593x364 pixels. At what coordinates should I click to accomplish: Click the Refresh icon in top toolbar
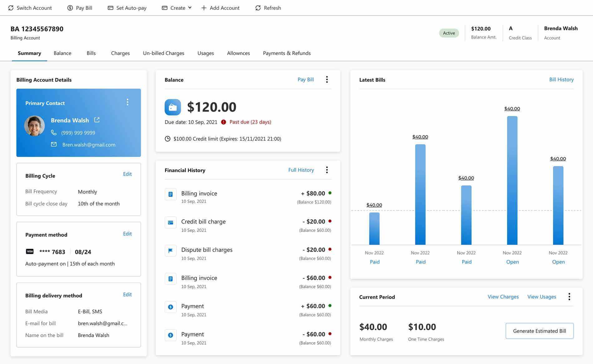point(258,8)
